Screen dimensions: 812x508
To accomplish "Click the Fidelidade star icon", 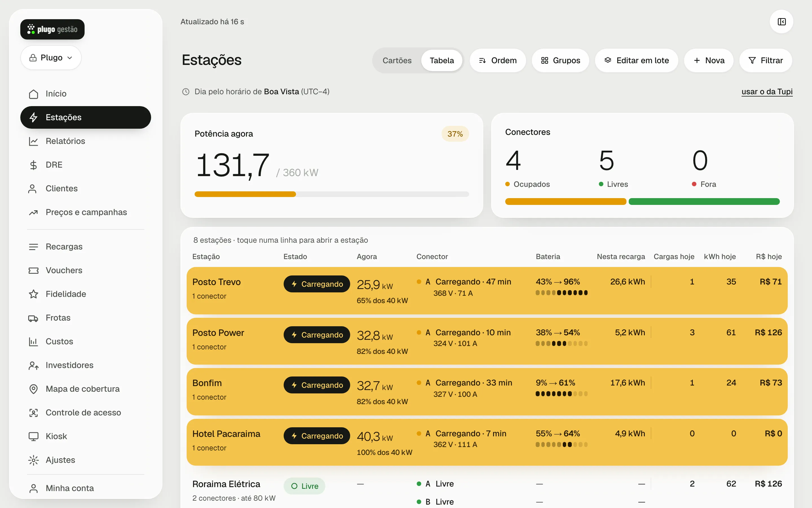I will (x=33, y=294).
